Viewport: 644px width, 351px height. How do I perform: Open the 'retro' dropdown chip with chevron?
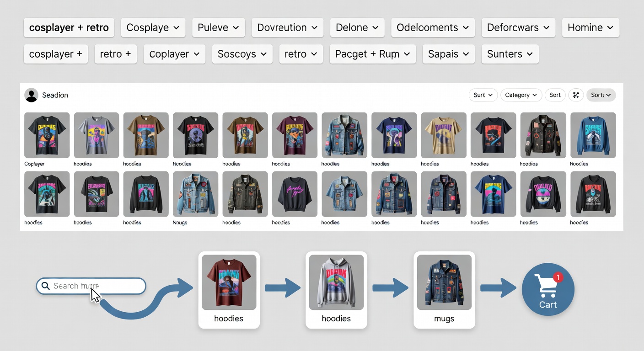click(301, 54)
